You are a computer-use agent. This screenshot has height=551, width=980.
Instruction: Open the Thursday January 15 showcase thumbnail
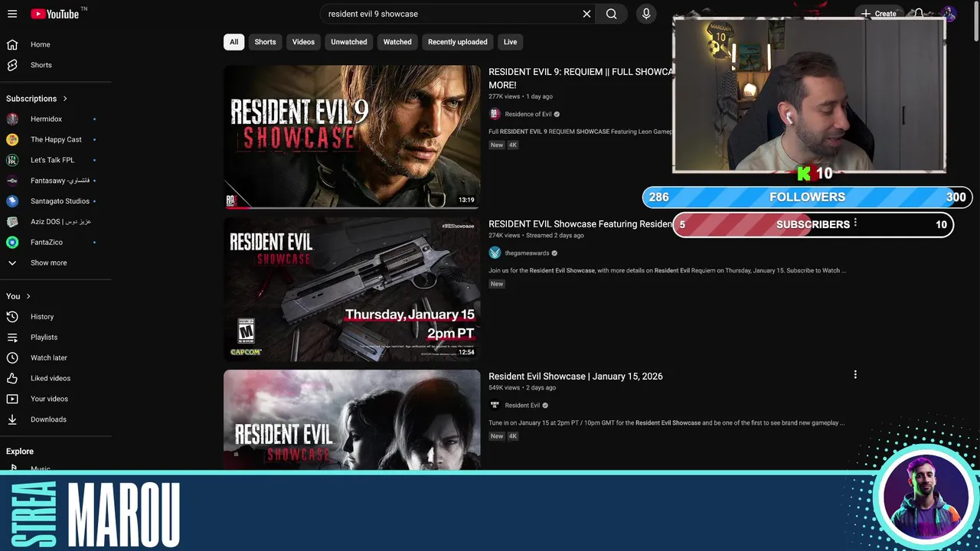[x=352, y=289]
